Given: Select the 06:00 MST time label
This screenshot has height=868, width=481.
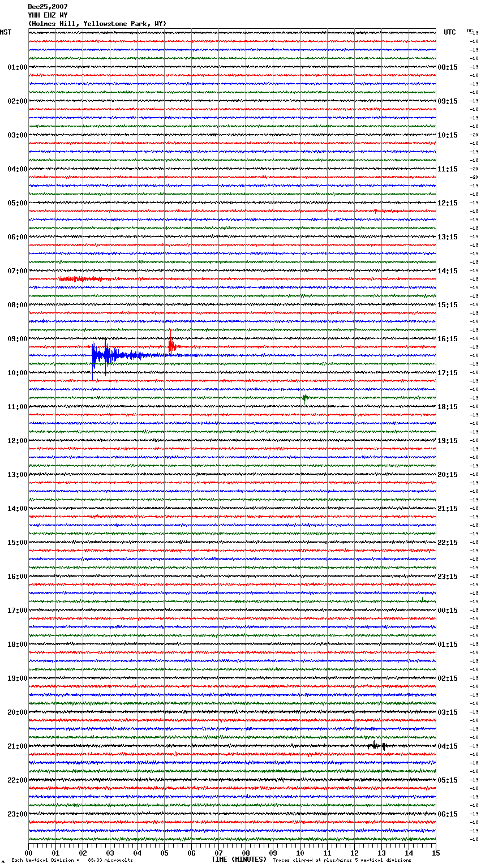Looking at the screenshot, I should [17, 237].
